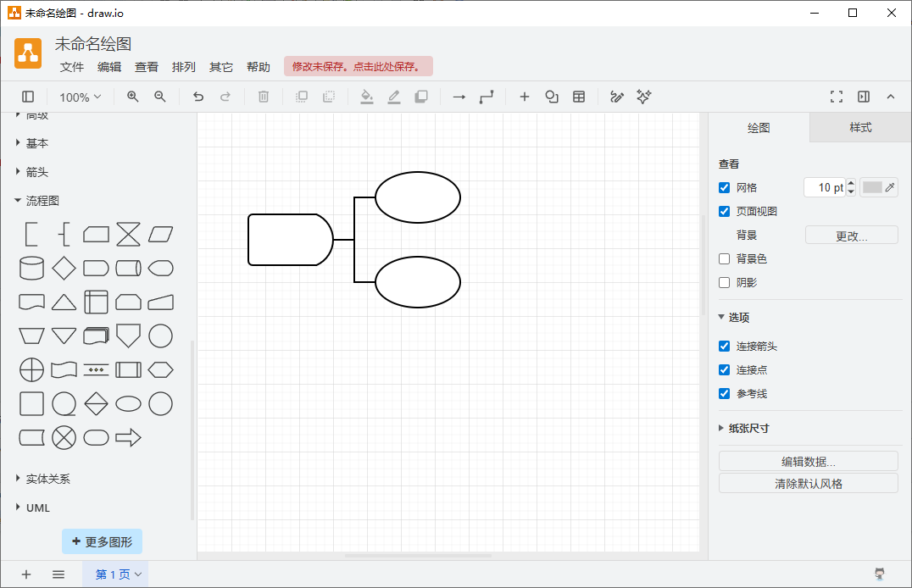
Task: Open the connection arrow style tool
Action: (x=459, y=97)
